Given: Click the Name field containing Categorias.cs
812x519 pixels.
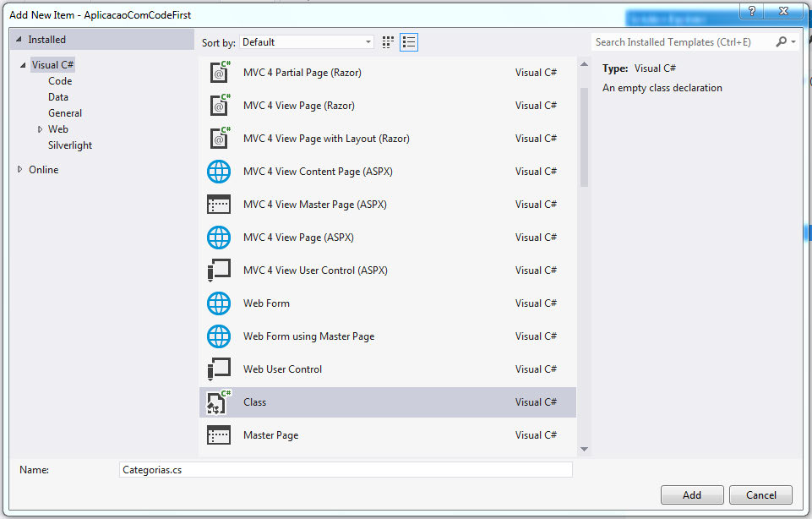Looking at the screenshot, I should click(346, 470).
